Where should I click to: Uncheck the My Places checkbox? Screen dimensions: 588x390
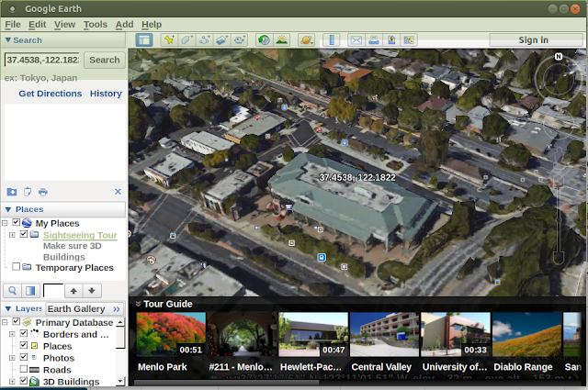[x=17, y=222]
